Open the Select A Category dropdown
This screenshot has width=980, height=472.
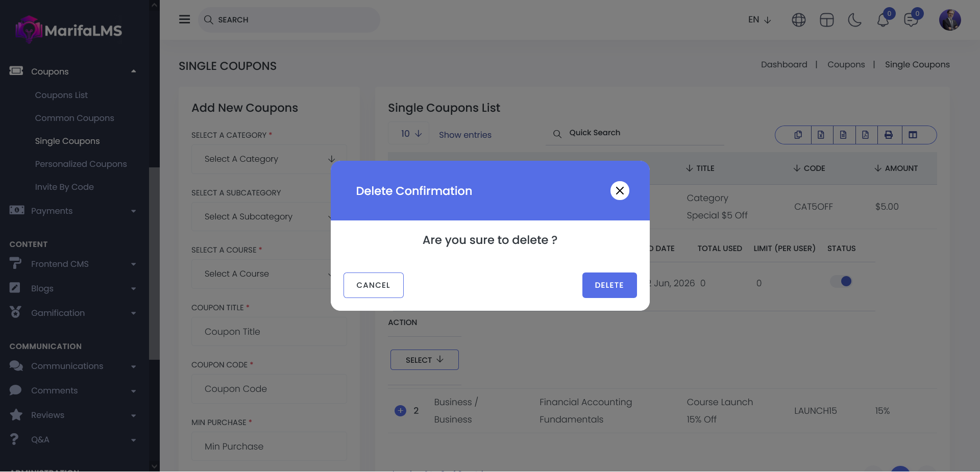click(x=269, y=159)
